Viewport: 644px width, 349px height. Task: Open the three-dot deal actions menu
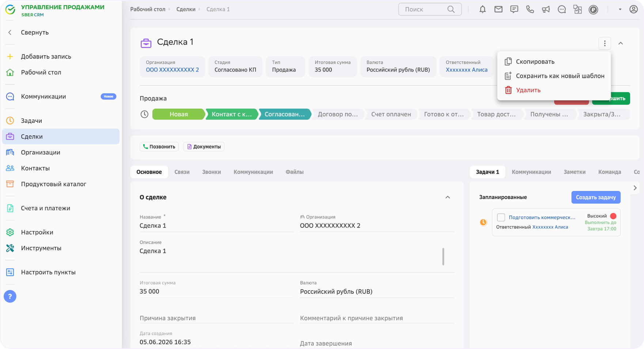pos(605,44)
